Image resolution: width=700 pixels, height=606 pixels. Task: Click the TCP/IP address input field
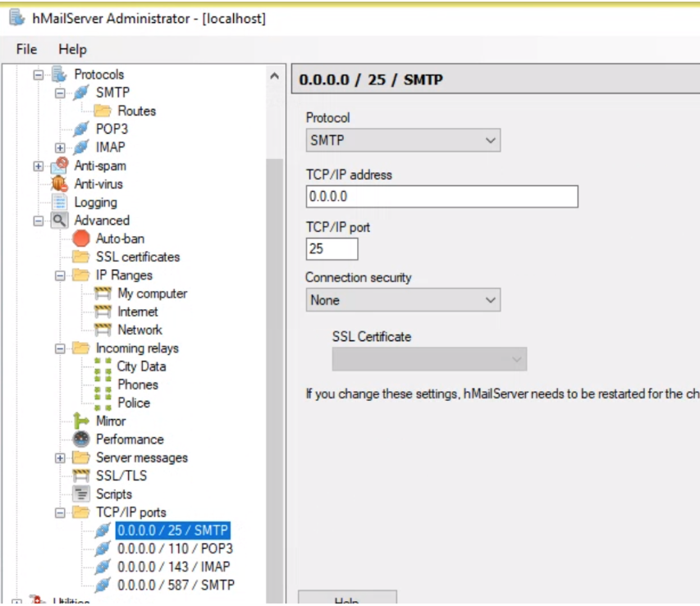tap(442, 196)
